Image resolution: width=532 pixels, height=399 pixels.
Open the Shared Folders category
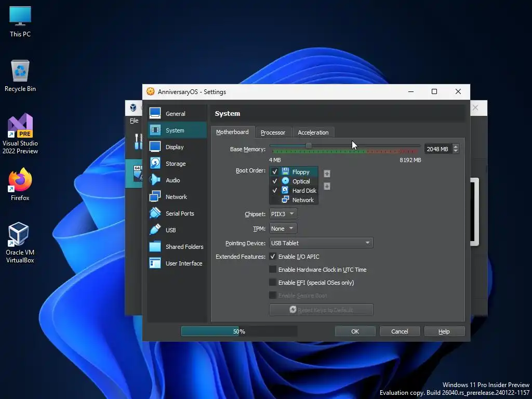click(x=177, y=247)
